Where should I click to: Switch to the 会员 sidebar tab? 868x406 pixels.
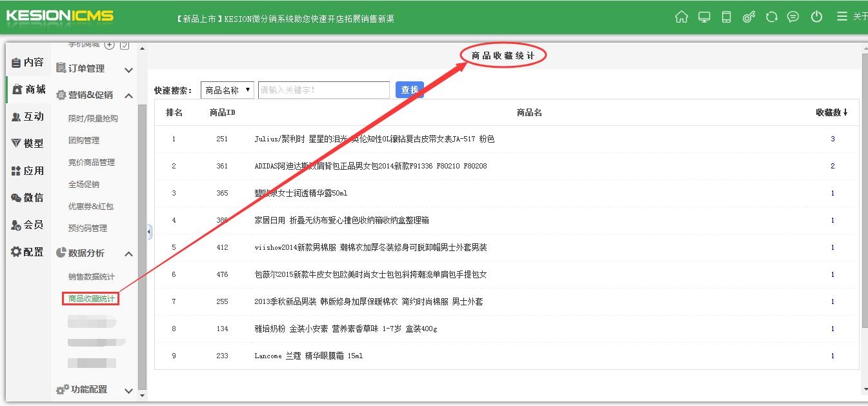coord(28,225)
